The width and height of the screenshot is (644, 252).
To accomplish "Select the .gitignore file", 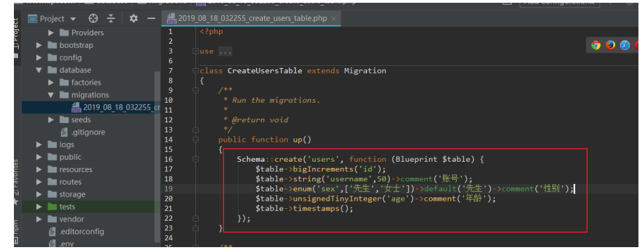I will (83, 133).
